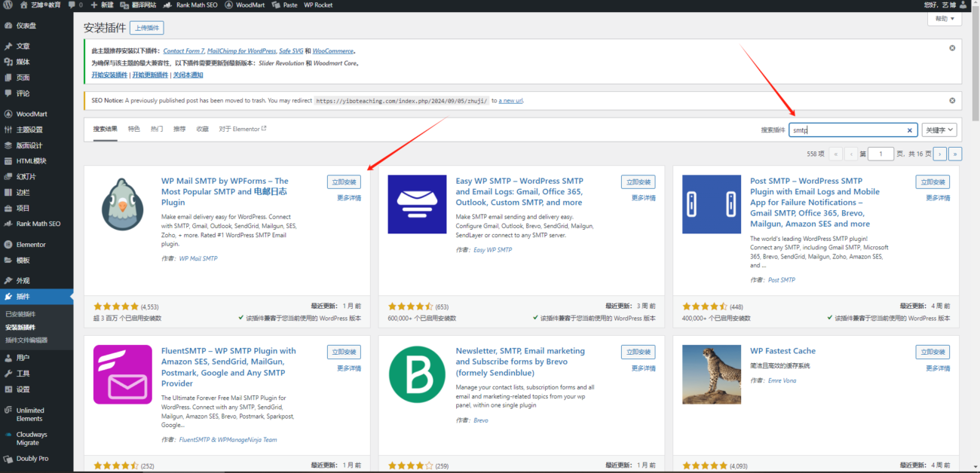Open WP Rocket in the admin bar

coord(318,5)
